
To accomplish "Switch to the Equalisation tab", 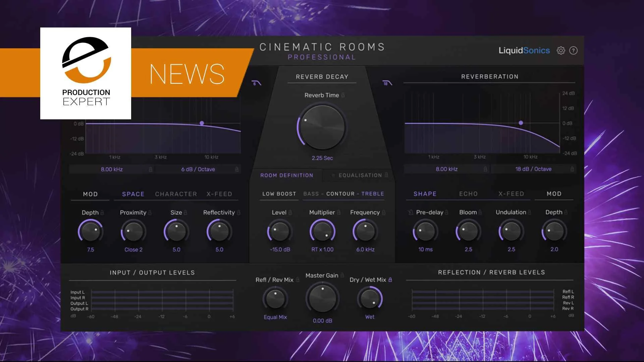I will pos(361,175).
